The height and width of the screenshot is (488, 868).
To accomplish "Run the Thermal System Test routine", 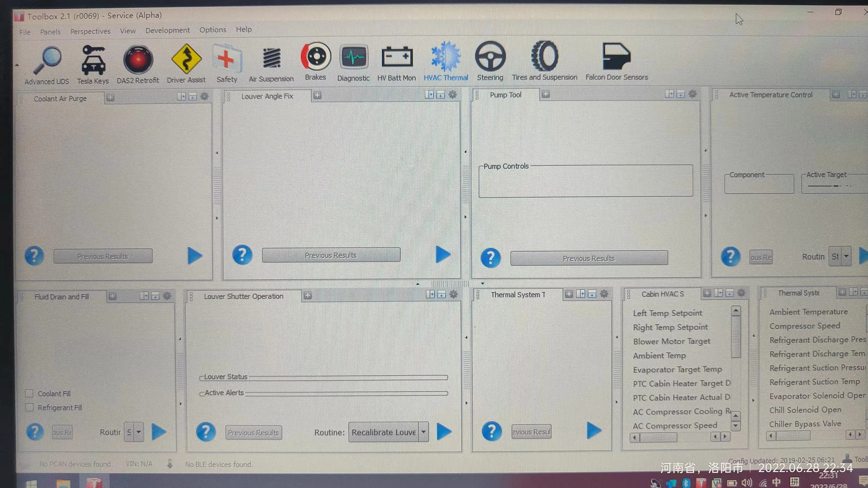I will point(594,430).
